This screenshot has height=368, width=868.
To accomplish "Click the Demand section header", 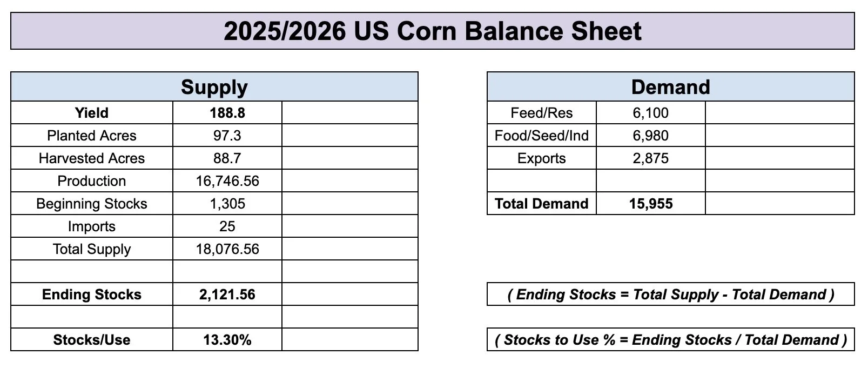I will pyautogui.click(x=671, y=87).
